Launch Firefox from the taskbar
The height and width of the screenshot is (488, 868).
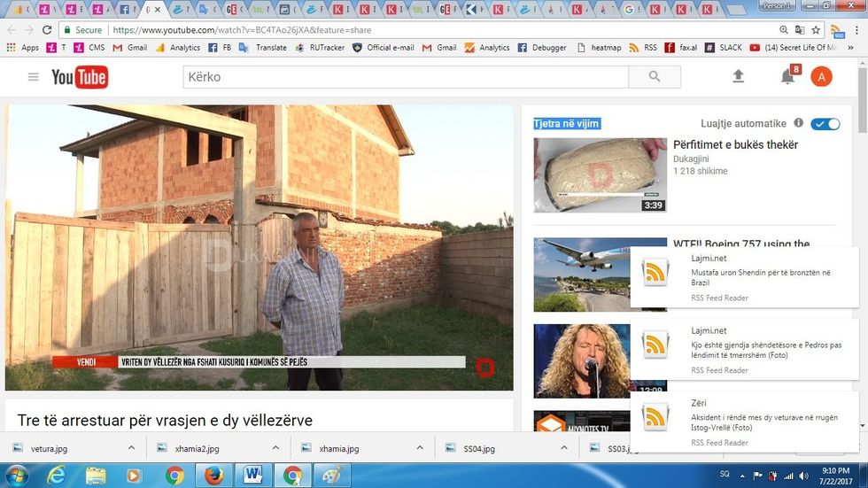point(213,476)
